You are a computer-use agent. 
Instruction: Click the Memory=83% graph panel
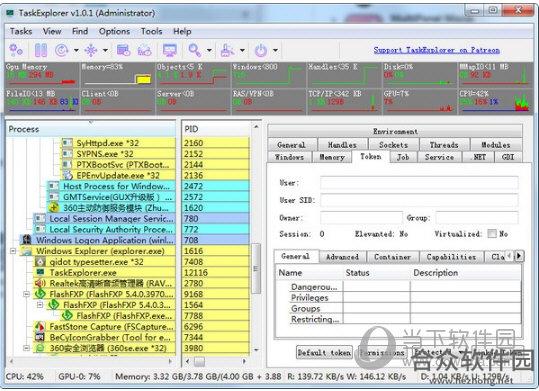(117, 75)
